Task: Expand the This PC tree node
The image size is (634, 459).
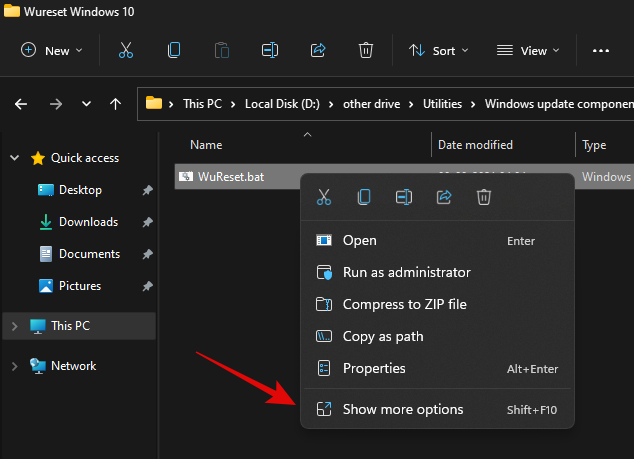Action: 14,326
